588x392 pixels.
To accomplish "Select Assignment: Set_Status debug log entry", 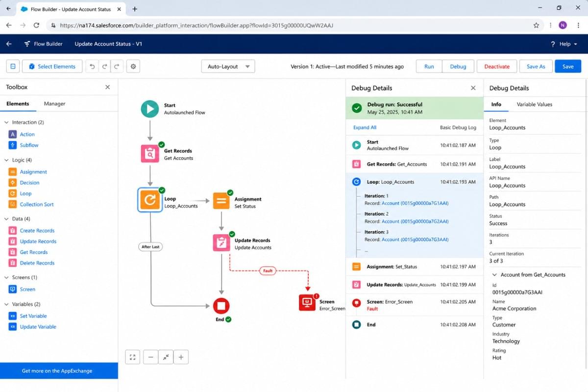I will (x=415, y=267).
